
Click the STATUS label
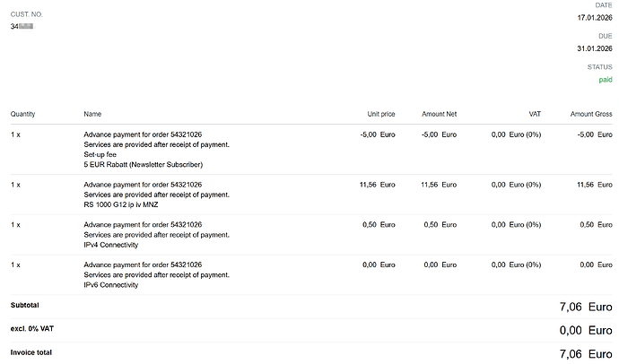pos(599,67)
